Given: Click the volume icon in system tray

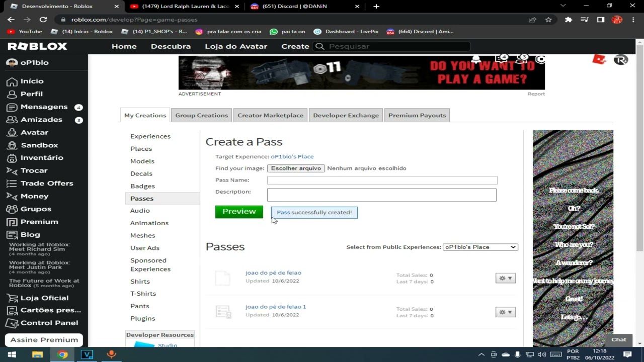Looking at the screenshot, I should click(542, 354).
